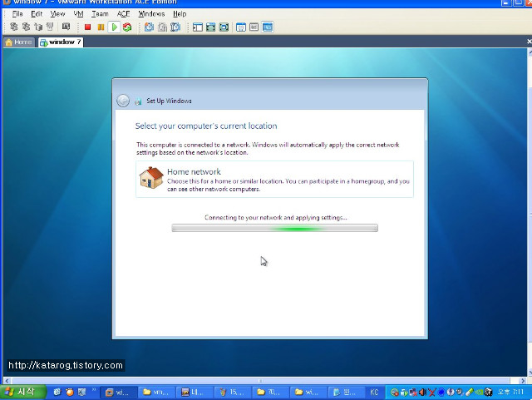Click the '70...' folder taskbar button
The height and width of the screenshot is (400, 532).
pyautogui.click(x=271, y=393)
